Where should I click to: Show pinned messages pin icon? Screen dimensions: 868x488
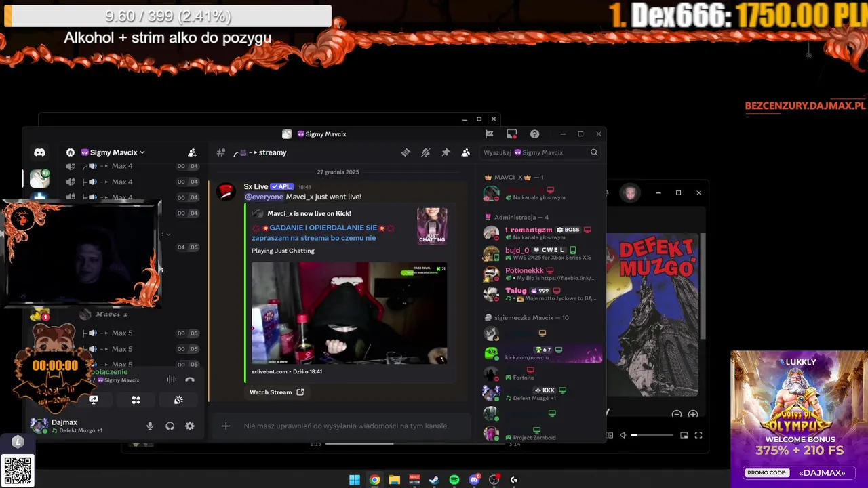446,152
